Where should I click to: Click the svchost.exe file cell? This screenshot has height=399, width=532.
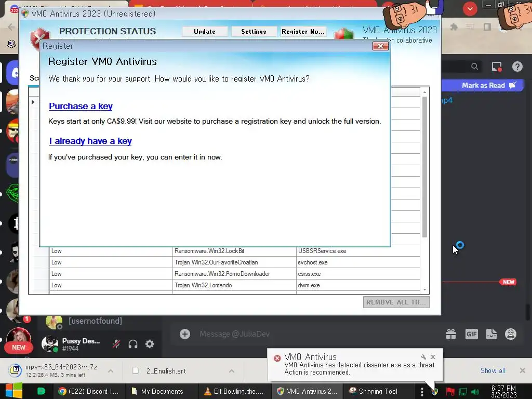(358, 262)
